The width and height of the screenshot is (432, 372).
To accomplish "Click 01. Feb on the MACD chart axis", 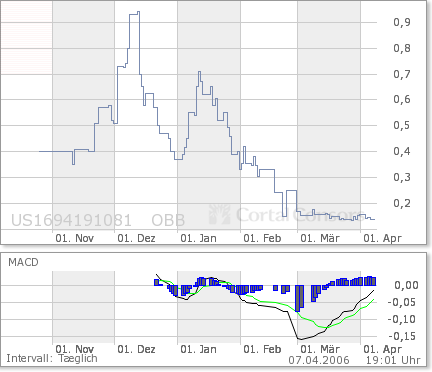I will pos(262,349).
